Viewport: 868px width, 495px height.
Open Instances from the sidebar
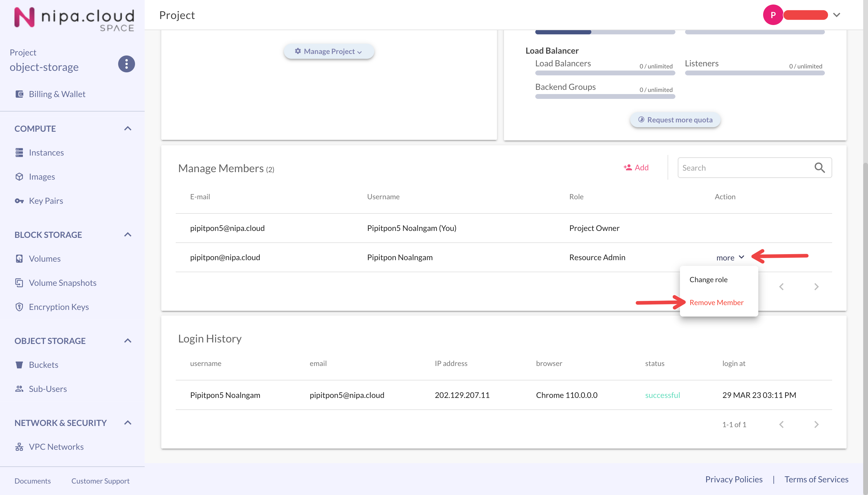pos(46,152)
